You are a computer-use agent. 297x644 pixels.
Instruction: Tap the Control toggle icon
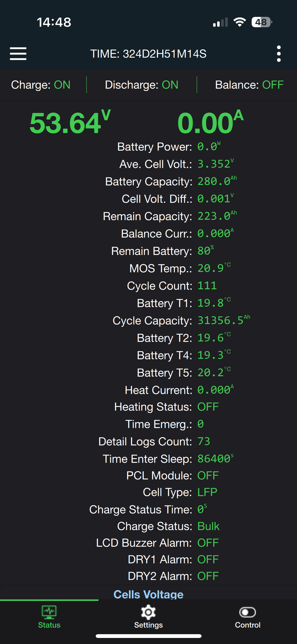248,612
